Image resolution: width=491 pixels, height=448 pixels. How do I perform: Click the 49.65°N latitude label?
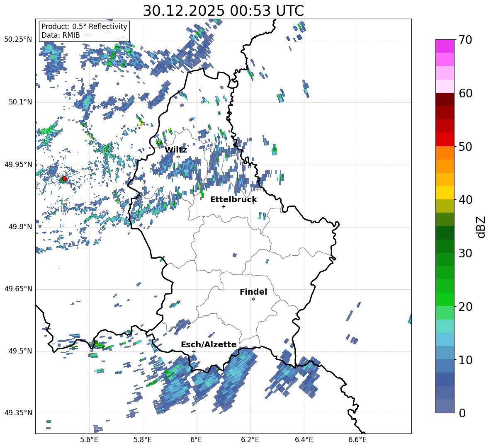tap(18, 289)
